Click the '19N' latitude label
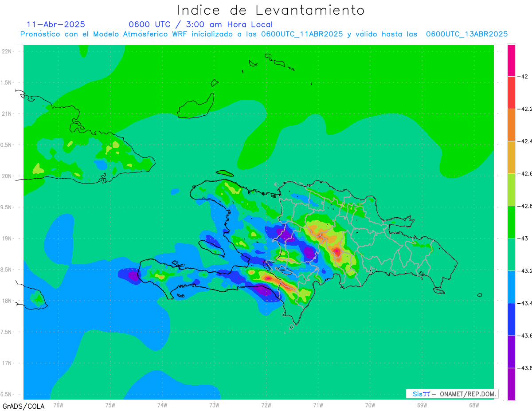532x411 pixels. (x=7, y=239)
